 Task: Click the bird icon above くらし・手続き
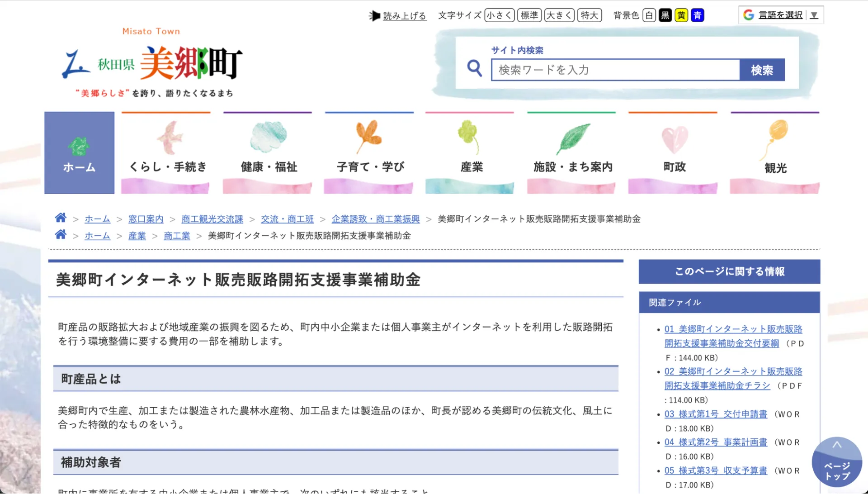(x=170, y=137)
